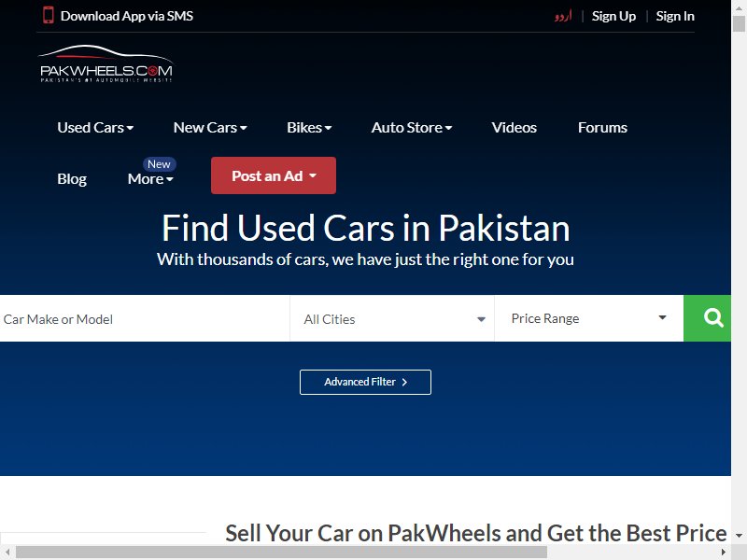Screen dimensions: 747x560
Task: Open the New Cars menu
Action: click(210, 128)
